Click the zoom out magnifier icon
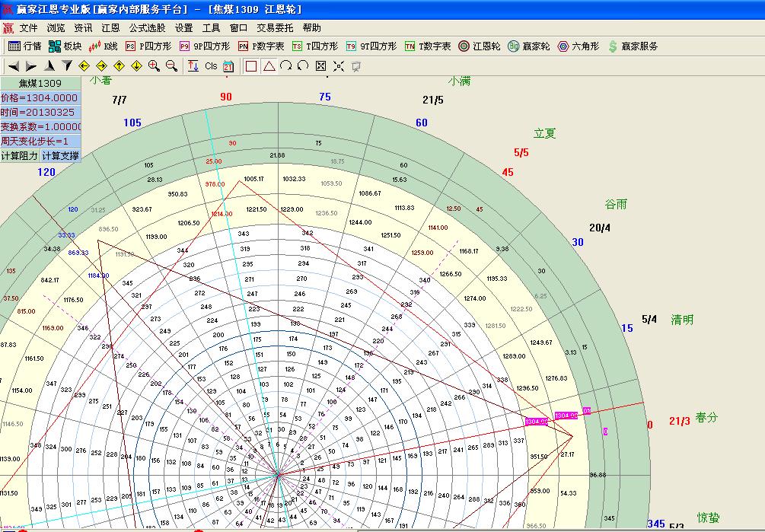 (172, 66)
